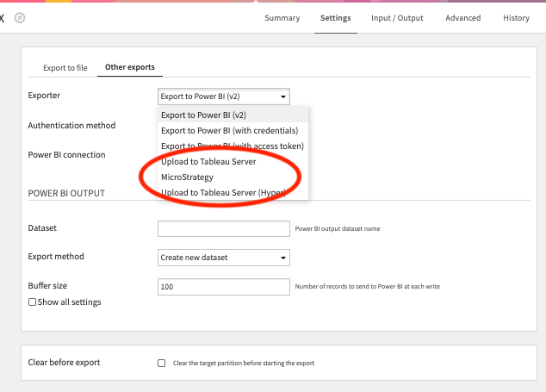This screenshot has width=546, height=392.
Task: Open the Input / Output tab
Action: [397, 18]
